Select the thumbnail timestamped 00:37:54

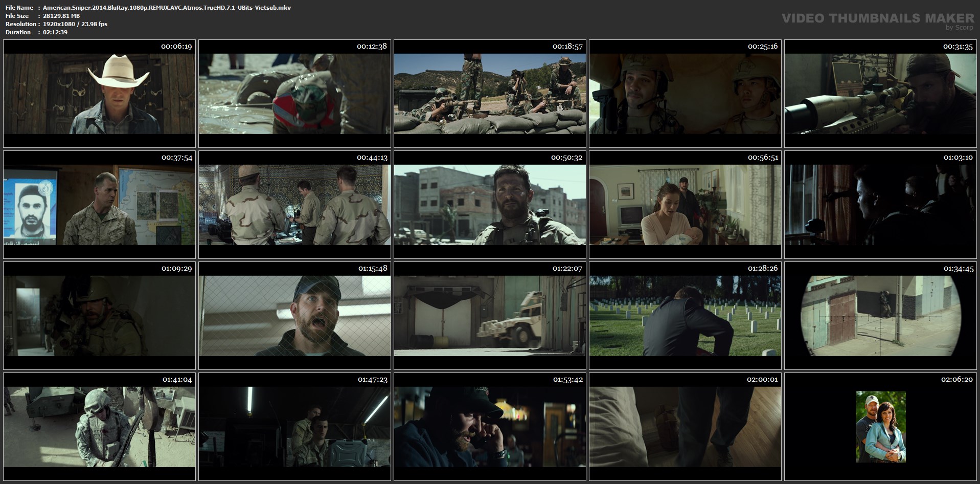tap(99, 205)
